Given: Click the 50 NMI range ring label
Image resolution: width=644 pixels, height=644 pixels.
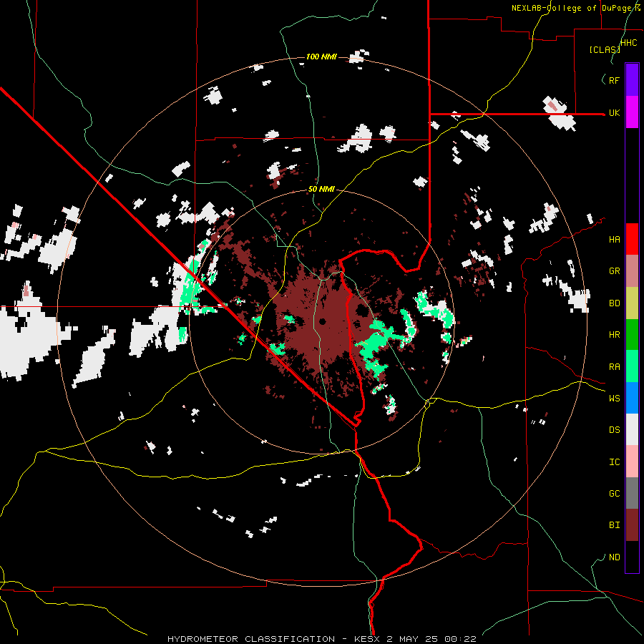Looking at the screenshot, I should (321, 190).
